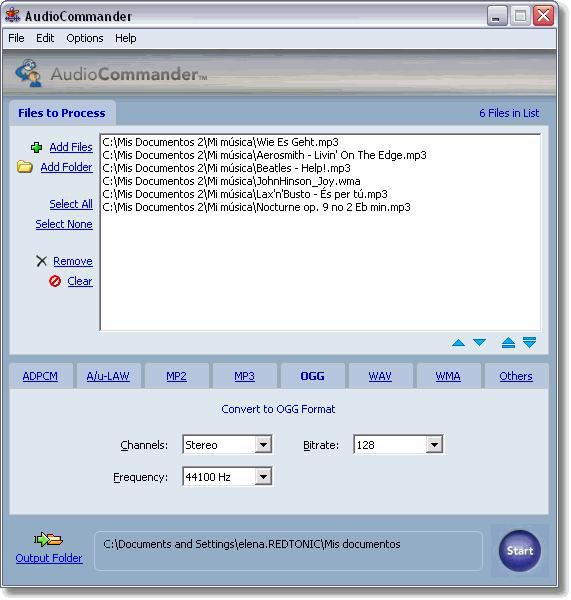Open the File menu

coord(16,38)
